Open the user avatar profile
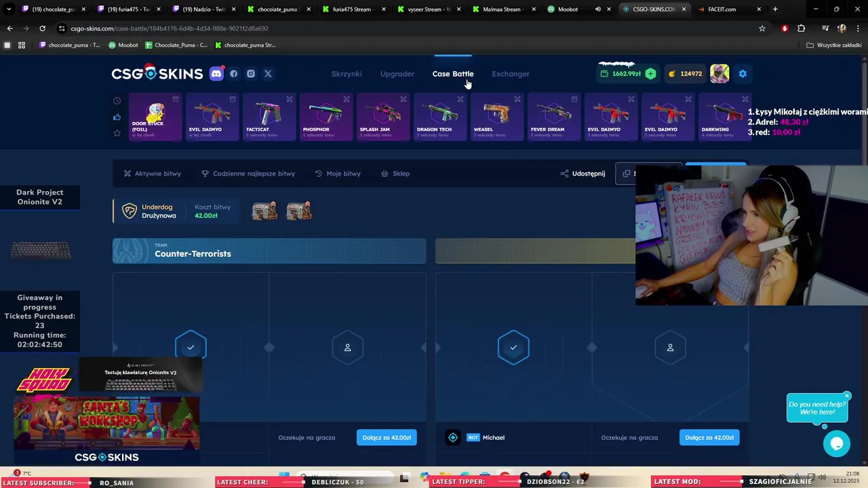This screenshot has height=488, width=868. 719,74
